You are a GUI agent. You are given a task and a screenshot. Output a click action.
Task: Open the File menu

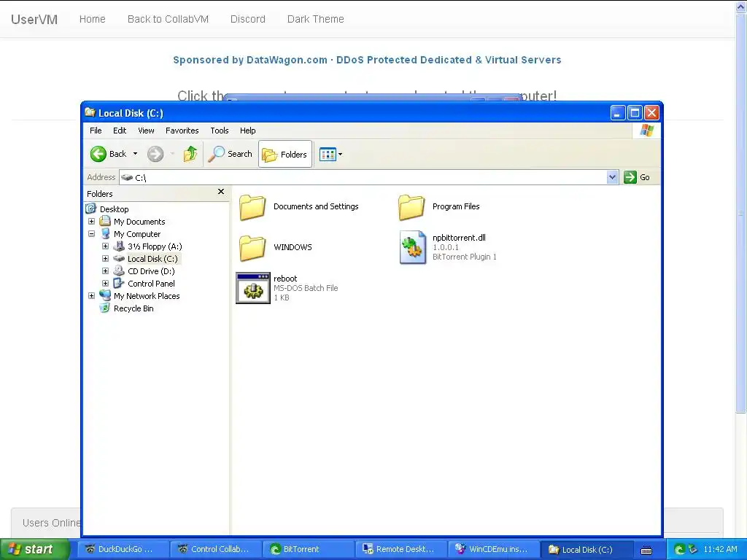coord(96,131)
